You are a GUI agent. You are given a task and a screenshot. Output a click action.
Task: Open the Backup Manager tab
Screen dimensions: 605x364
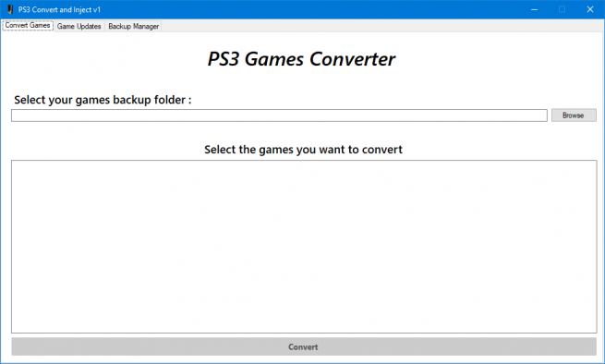134,26
